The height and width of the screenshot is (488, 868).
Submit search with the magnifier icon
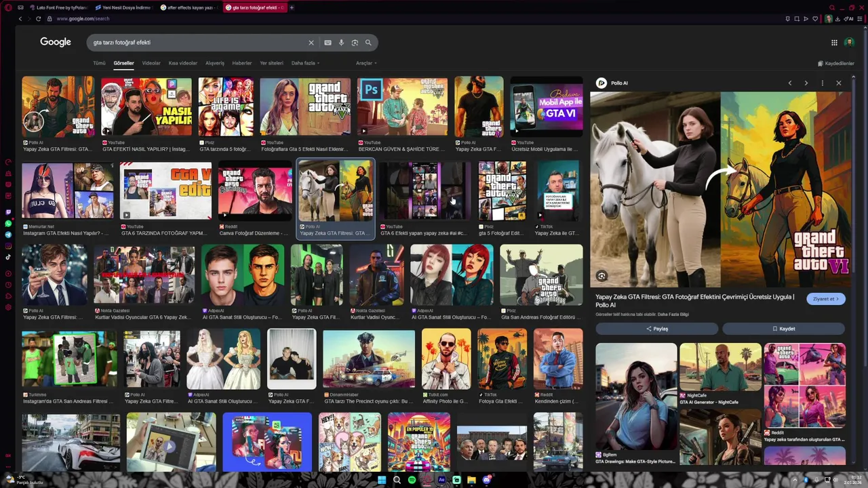(368, 43)
